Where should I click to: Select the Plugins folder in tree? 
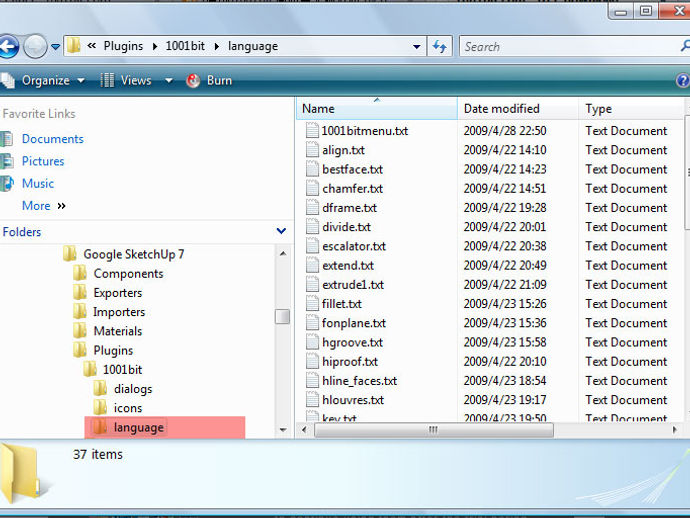pyautogui.click(x=113, y=351)
